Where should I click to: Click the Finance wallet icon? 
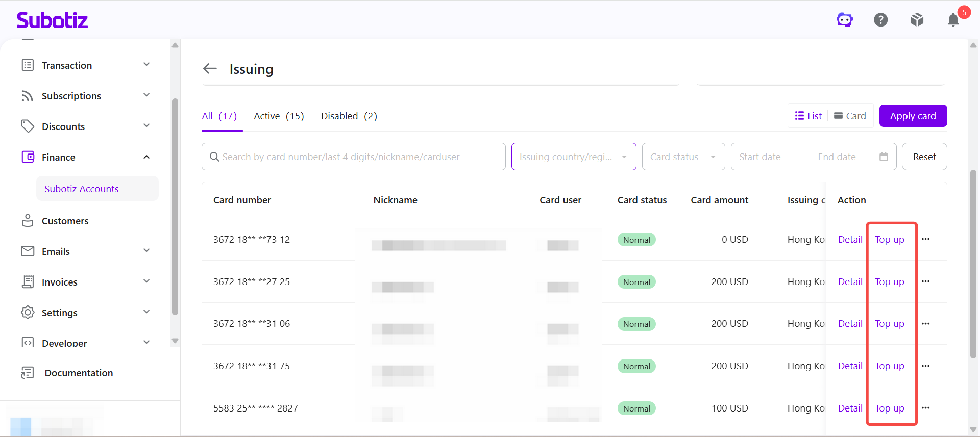28,157
